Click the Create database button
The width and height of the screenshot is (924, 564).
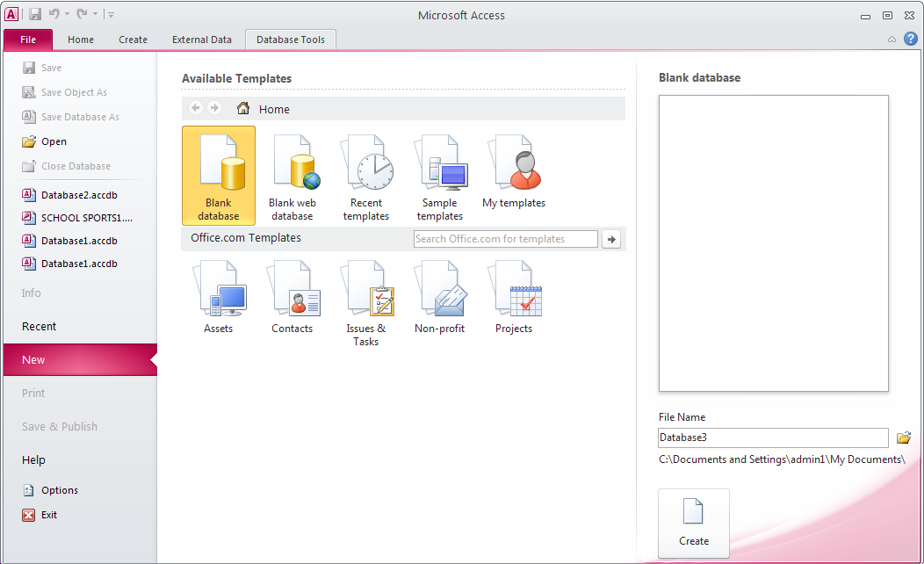click(694, 523)
